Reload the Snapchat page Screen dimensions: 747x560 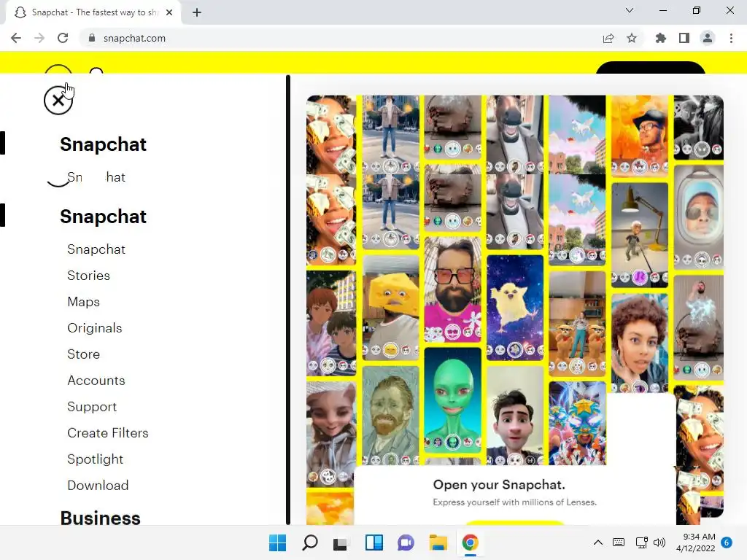click(x=63, y=38)
